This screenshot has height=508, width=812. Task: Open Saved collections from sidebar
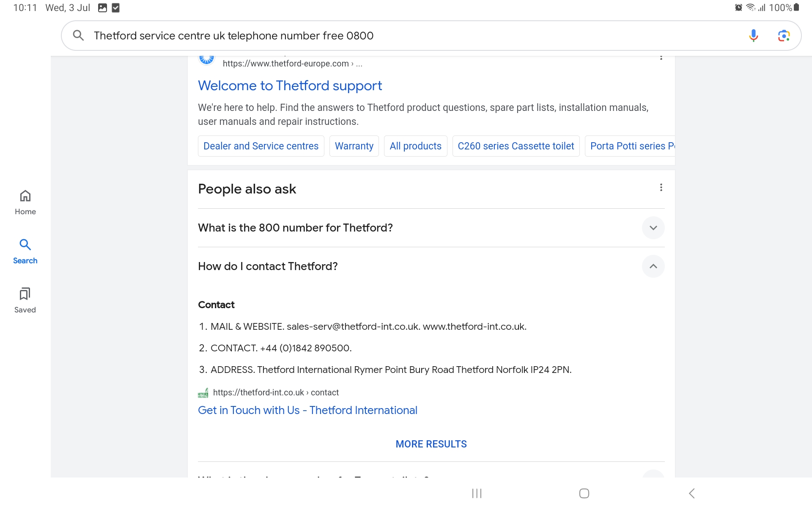coord(25,300)
